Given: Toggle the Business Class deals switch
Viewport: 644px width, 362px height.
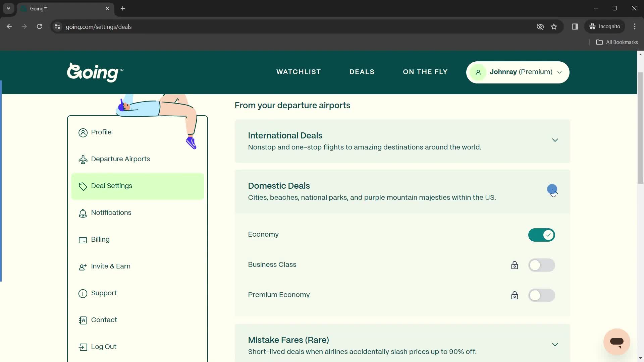Looking at the screenshot, I should (542, 264).
